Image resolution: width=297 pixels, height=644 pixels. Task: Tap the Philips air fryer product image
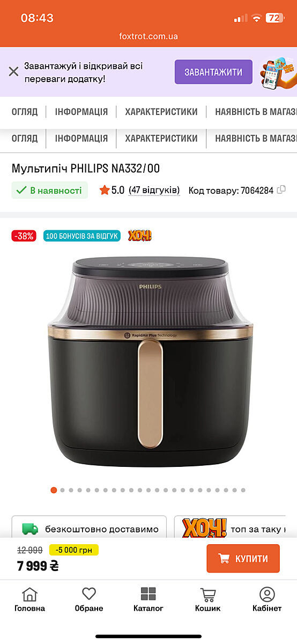coord(150,362)
